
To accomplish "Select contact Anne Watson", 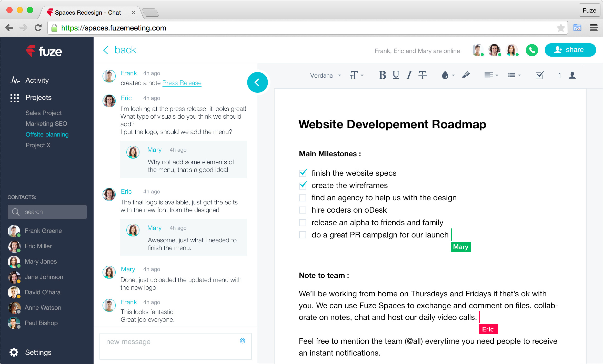I will pos(35,308).
